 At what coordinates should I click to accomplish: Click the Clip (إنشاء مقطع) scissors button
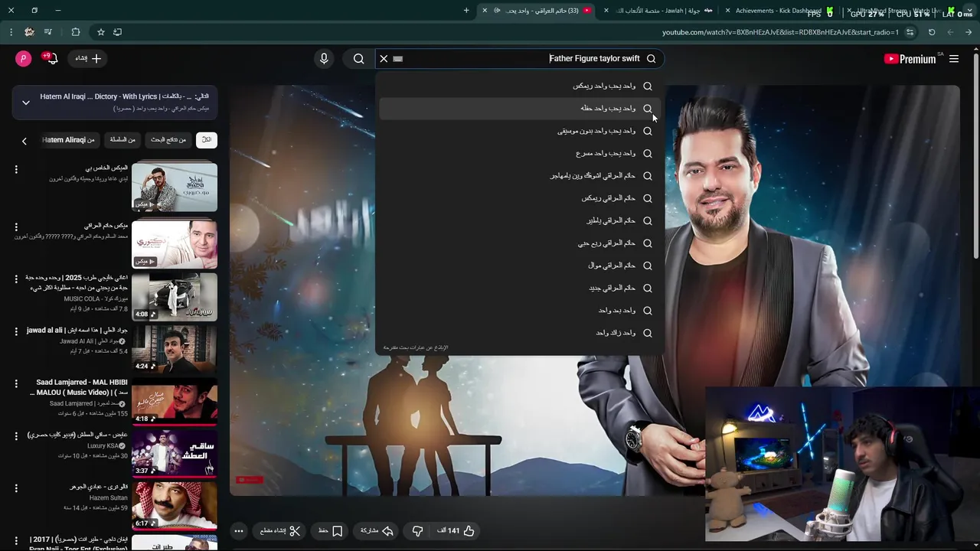[280, 530]
